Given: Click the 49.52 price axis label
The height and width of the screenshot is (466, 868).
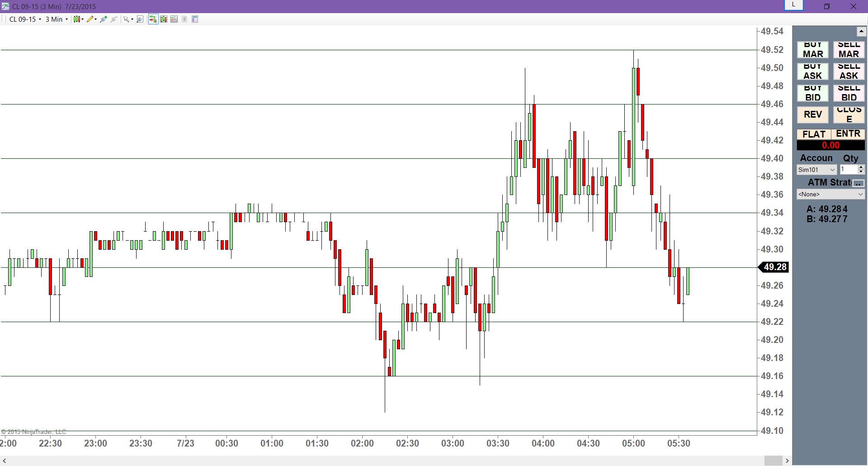Looking at the screenshot, I should click(x=772, y=50).
